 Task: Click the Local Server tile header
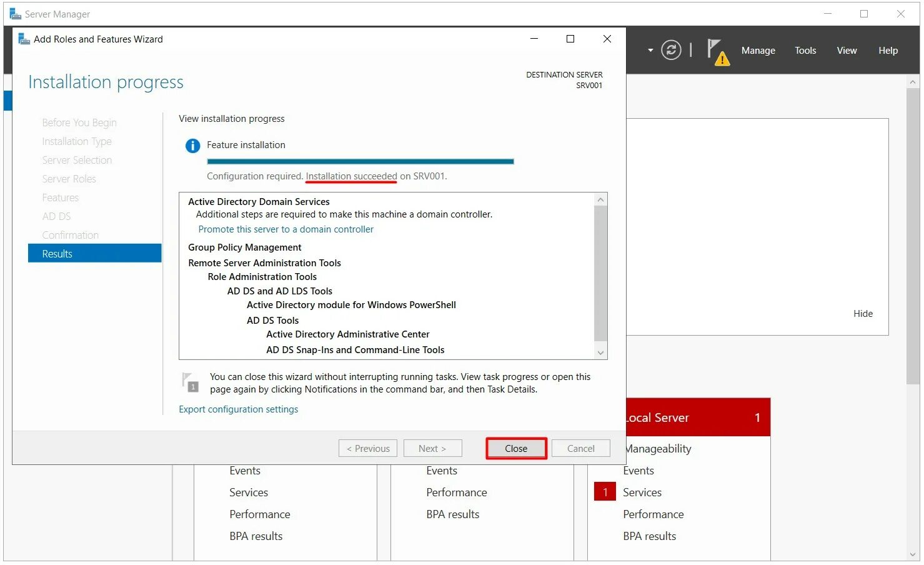[x=698, y=417]
